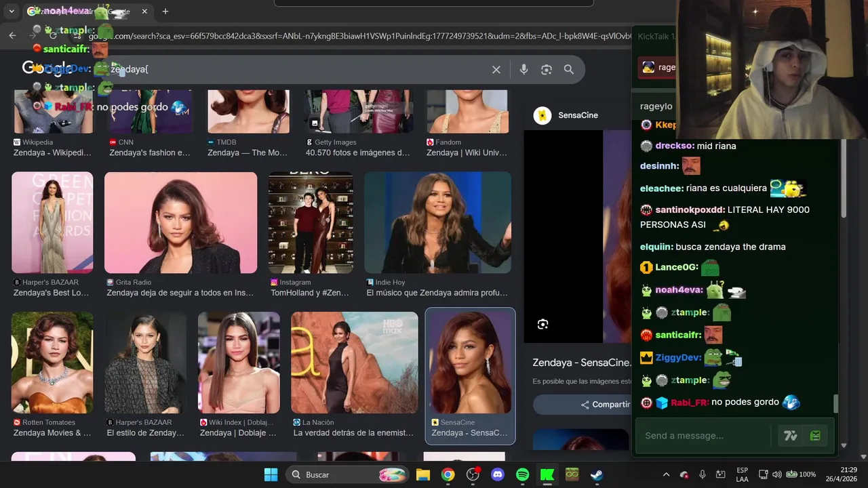Open Spotify from the taskbar
Image resolution: width=868 pixels, height=488 pixels.
click(522, 474)
